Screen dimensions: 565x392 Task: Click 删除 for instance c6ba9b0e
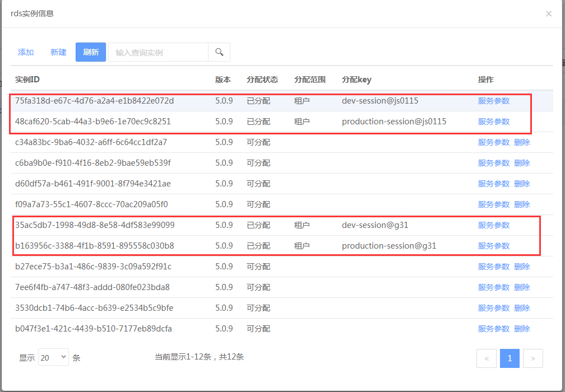point(522,163)
